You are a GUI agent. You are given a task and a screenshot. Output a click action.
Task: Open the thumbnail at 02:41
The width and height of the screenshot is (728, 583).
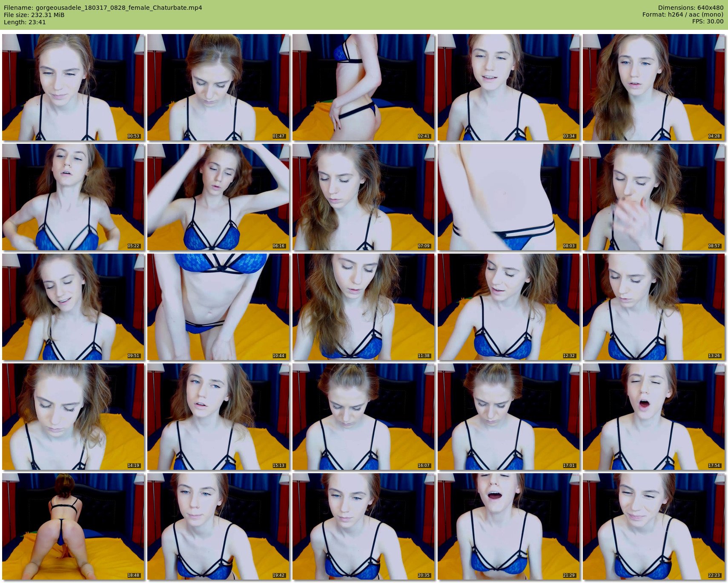coord(363,87)
